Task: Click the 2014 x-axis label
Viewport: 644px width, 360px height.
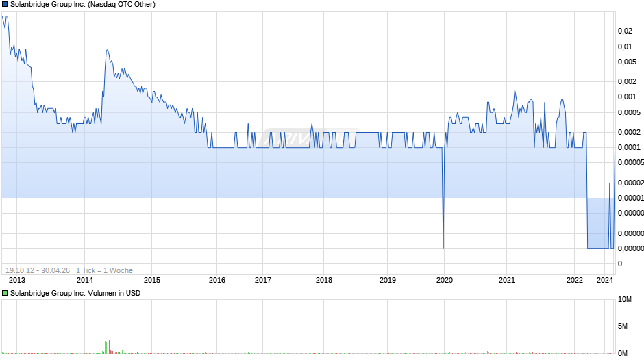Action: (84, 280)
